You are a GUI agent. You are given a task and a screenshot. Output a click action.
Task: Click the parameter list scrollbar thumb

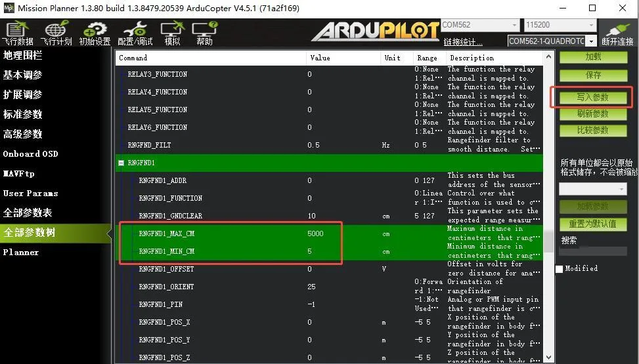pos(548,241)
